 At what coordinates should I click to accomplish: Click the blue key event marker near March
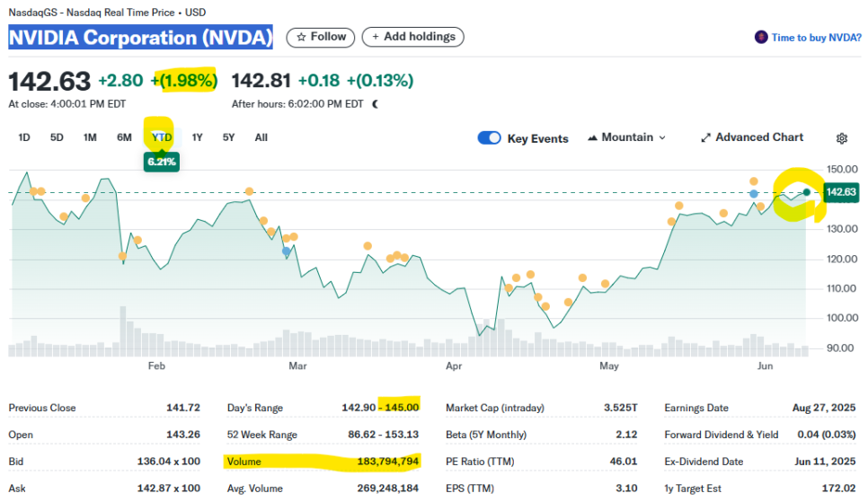coord(287,251)
